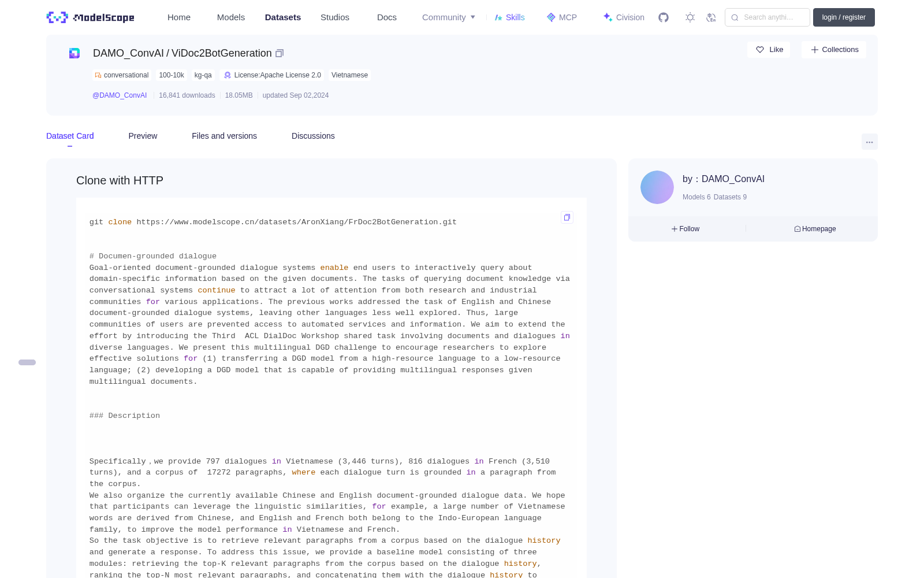Toggle the light/dark theme sun icon
Viewport: 924px width, 578px height.
point(690,17)
